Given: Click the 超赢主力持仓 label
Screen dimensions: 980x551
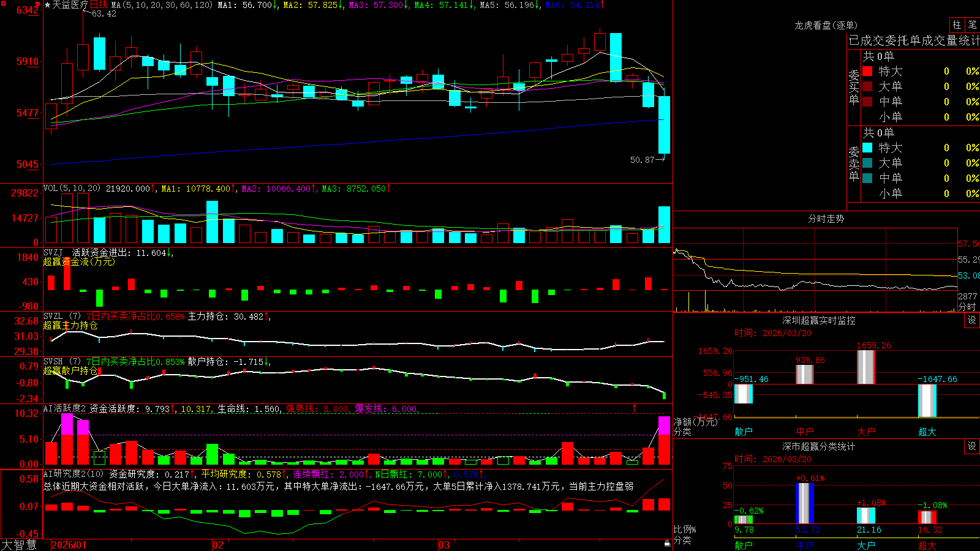Looking at the screenshot, I should coord(70,326).
